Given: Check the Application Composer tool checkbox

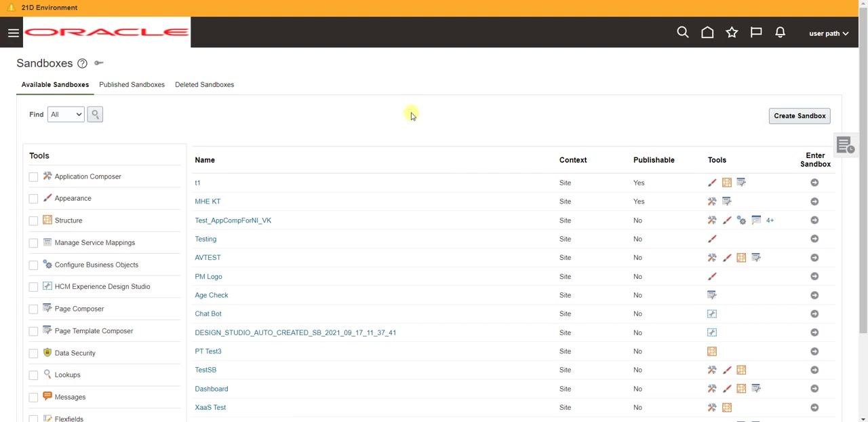Looking at the screenshot, I should 33,177.
